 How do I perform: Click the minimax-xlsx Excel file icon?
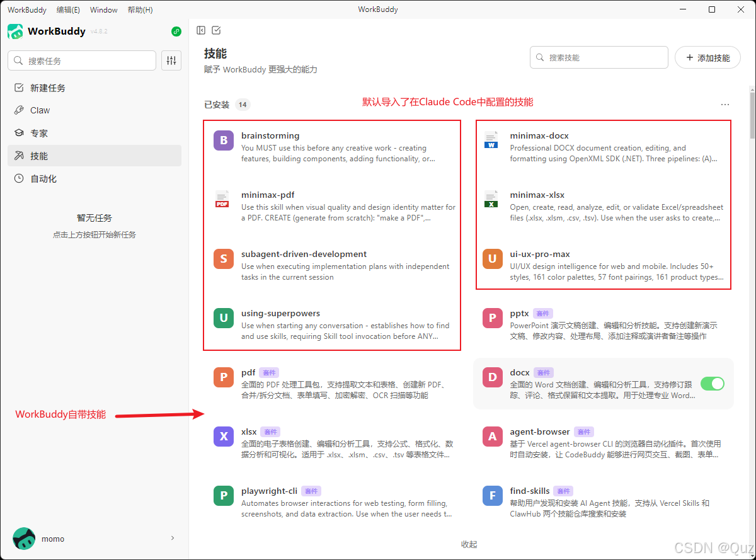491,199
